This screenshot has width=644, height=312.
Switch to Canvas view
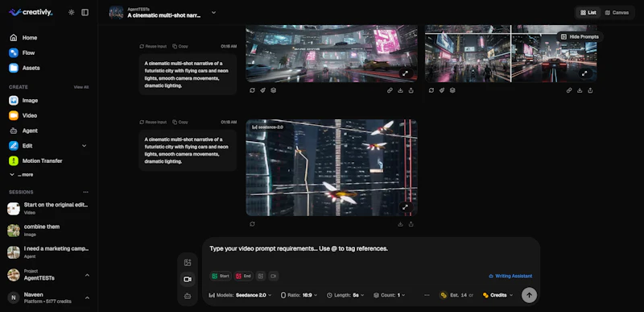(x=617, y=13)
